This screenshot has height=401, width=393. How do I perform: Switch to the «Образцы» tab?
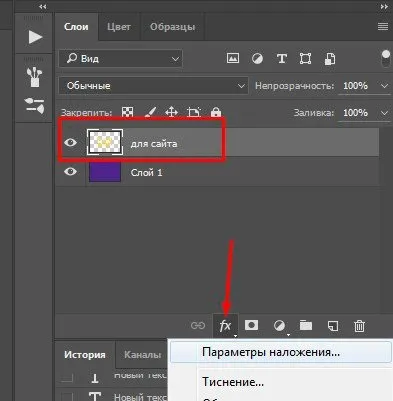click(x=172, y=27)
